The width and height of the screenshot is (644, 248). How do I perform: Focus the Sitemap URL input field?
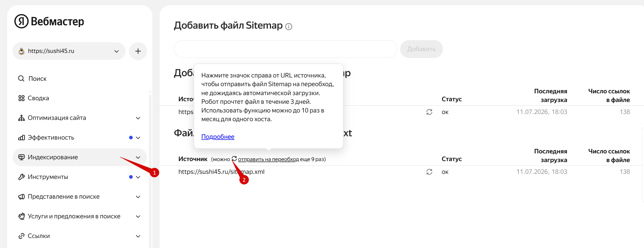click(x=285, y=49)
